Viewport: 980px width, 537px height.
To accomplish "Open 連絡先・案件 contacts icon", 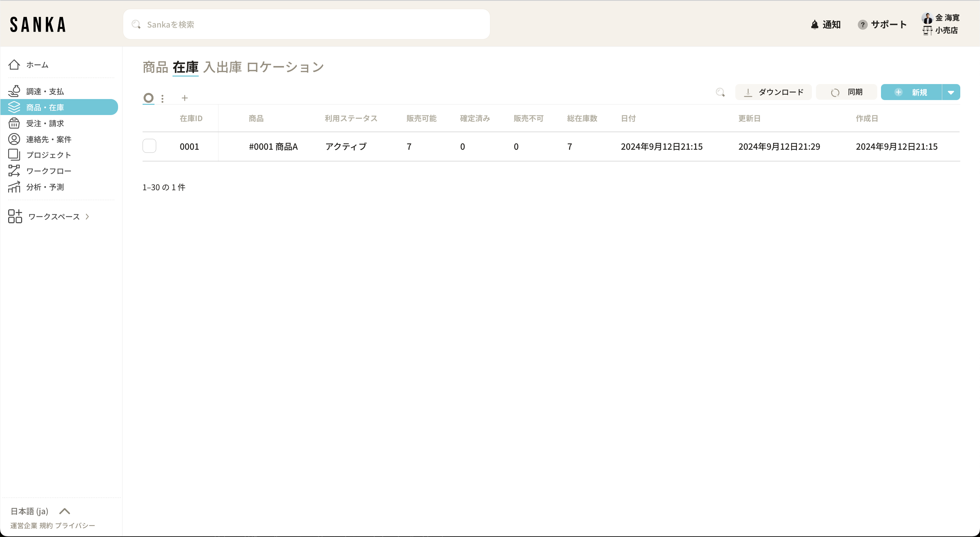I will click(x=14, y=139).
